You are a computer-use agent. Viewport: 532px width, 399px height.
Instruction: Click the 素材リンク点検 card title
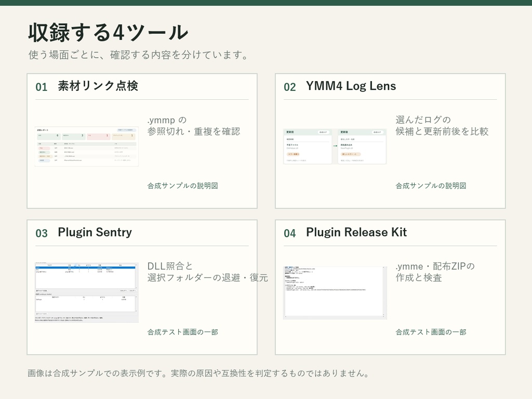pyautogui.click(x=98, y=86)
